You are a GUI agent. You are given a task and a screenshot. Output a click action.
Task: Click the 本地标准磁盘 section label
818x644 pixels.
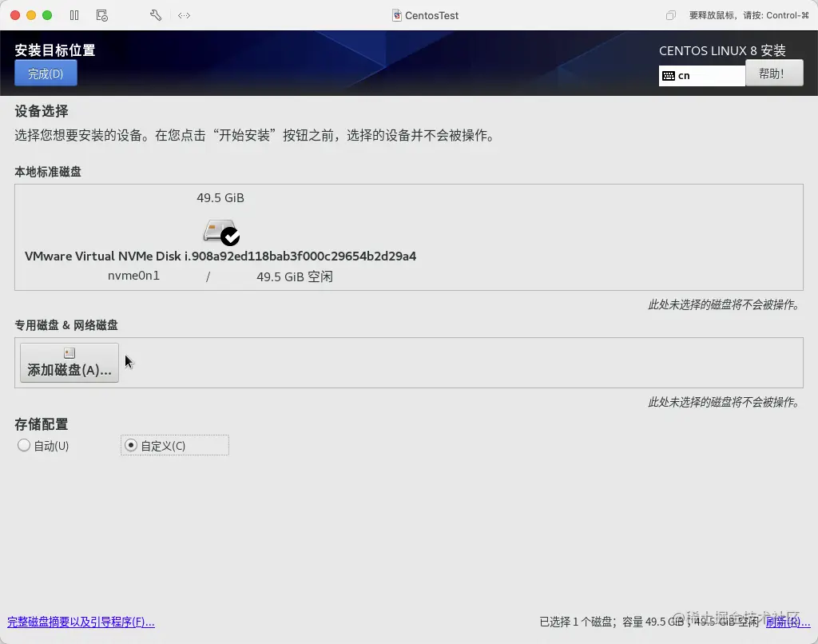click(48, 172)
